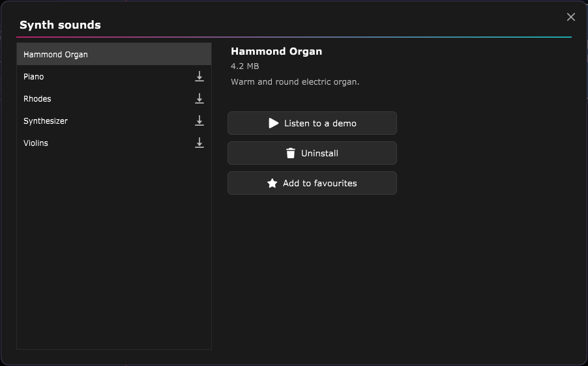Click the Synth sounds dialog title
This screenshot has height=366, width=588.
[x=60, y=25]
